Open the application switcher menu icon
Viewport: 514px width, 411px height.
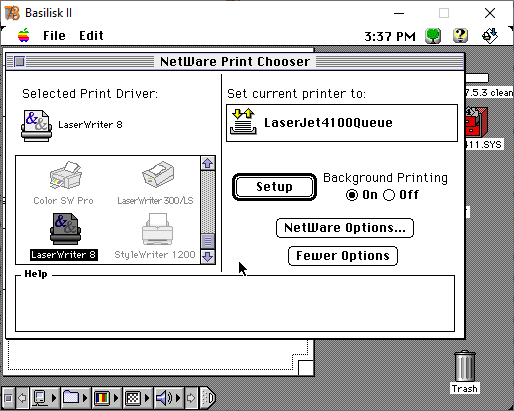(490, 35)
